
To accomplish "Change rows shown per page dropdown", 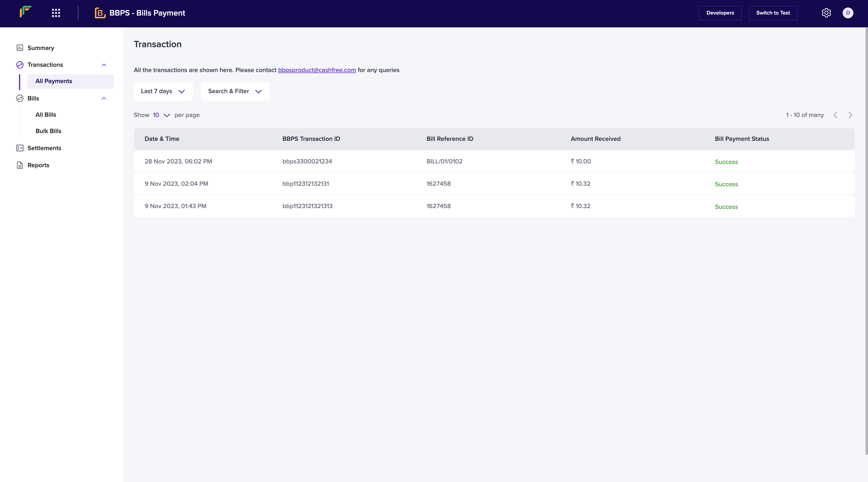I will pyautogui.click(x=161, y=115).
